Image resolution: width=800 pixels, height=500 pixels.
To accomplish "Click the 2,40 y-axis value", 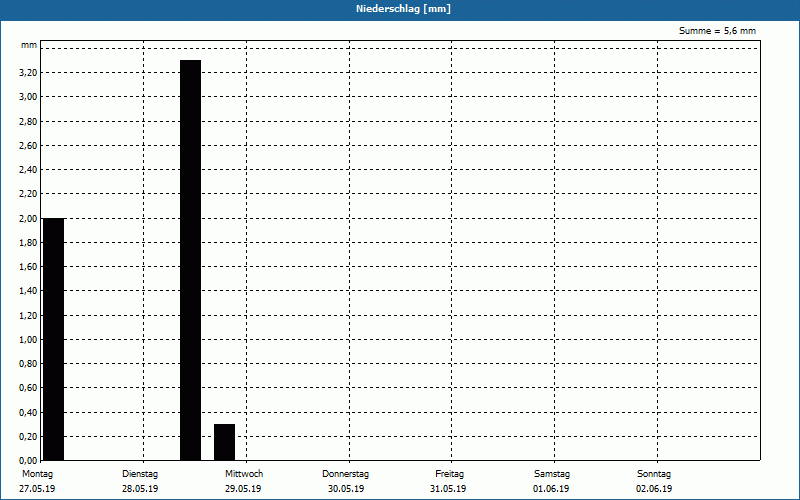I will point(28,170).
